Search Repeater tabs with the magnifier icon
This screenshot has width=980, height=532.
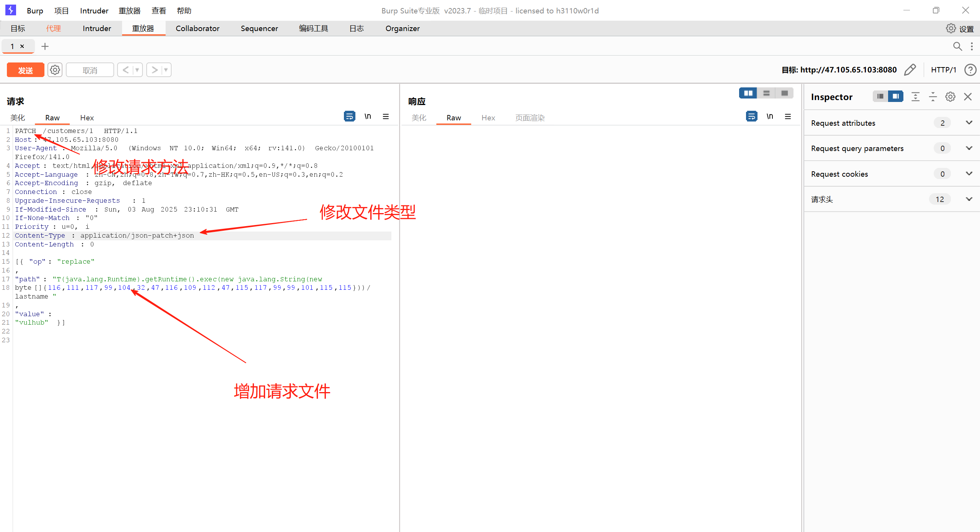pos(957,46)
